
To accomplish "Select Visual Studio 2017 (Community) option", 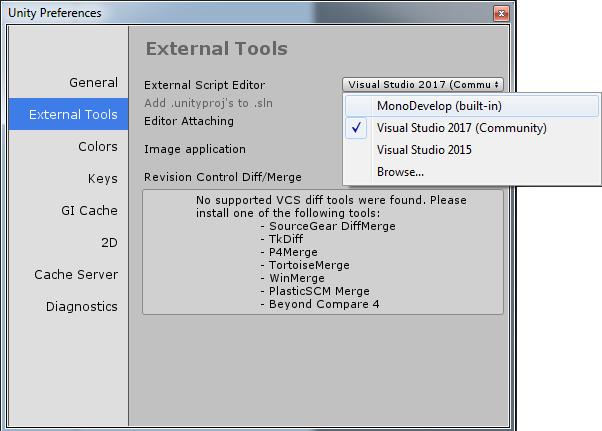I will click(472, 128).
